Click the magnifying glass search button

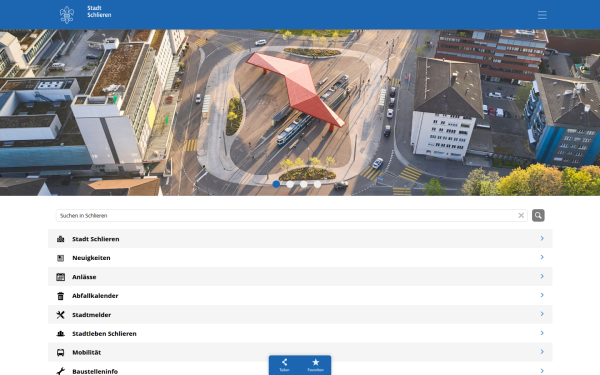coord(538,215)
